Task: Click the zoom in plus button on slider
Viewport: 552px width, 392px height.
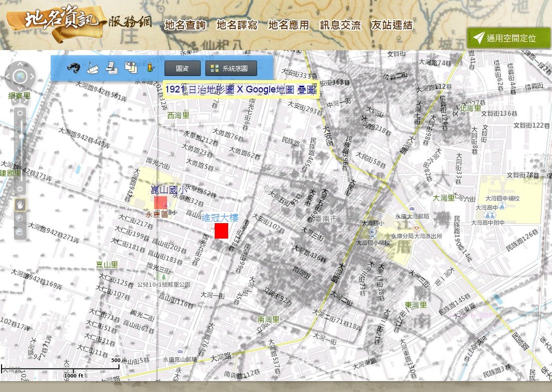Action: point(20,112)
